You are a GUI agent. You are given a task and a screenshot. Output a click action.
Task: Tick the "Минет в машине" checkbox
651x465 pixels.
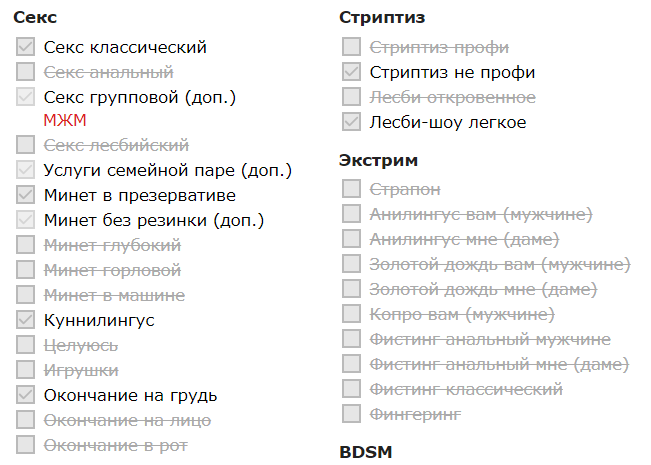click(x=25, y=295)
